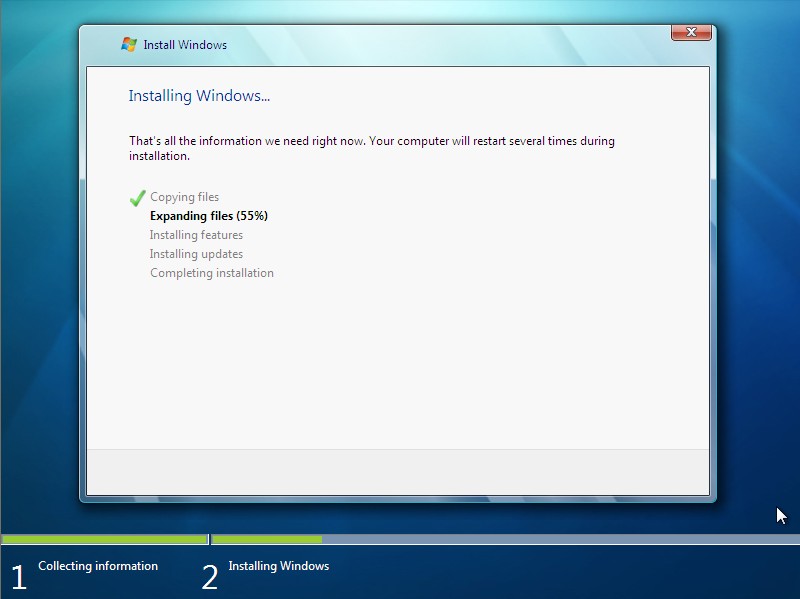Click the Install Windows title bar

click(400, 44)
